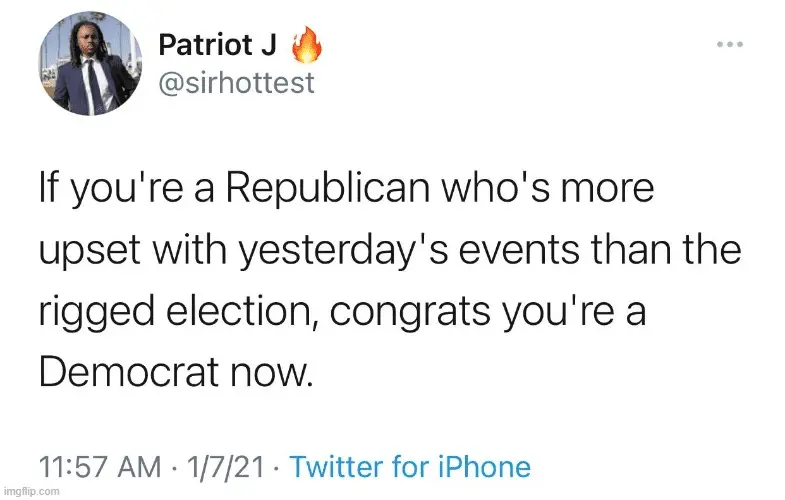Open the Twitter for iPhone source link
The width and height of the screenshot is (785, 500).
410,465
